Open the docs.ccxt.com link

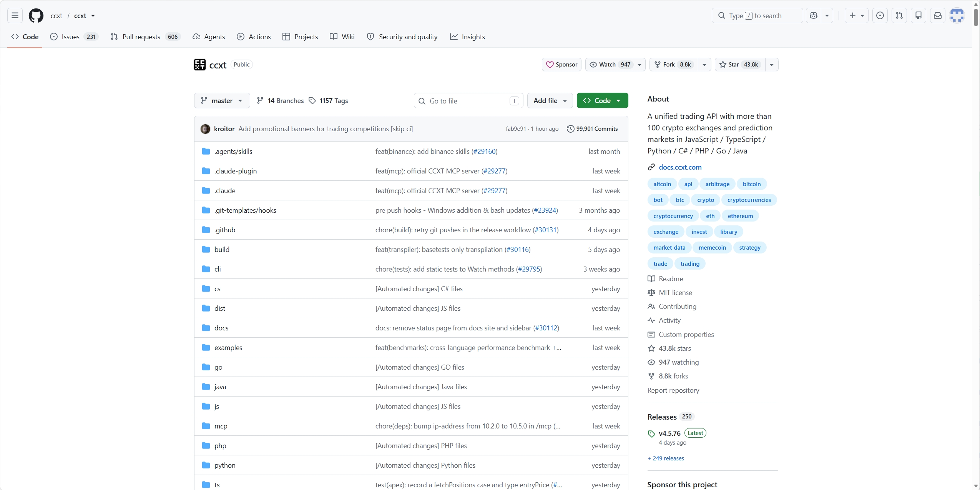click(x=680, y=167)
